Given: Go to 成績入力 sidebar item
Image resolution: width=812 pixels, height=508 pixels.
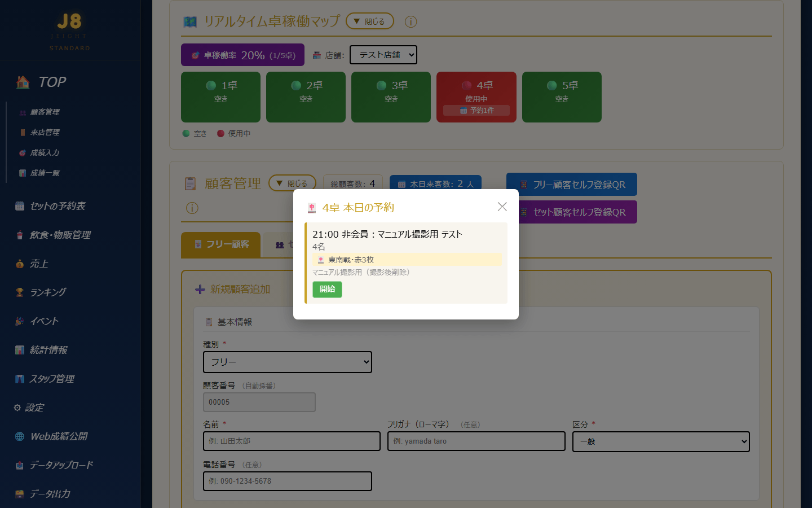Looking at the screenshot, I should pyautogui.click(x=45, y=153).
